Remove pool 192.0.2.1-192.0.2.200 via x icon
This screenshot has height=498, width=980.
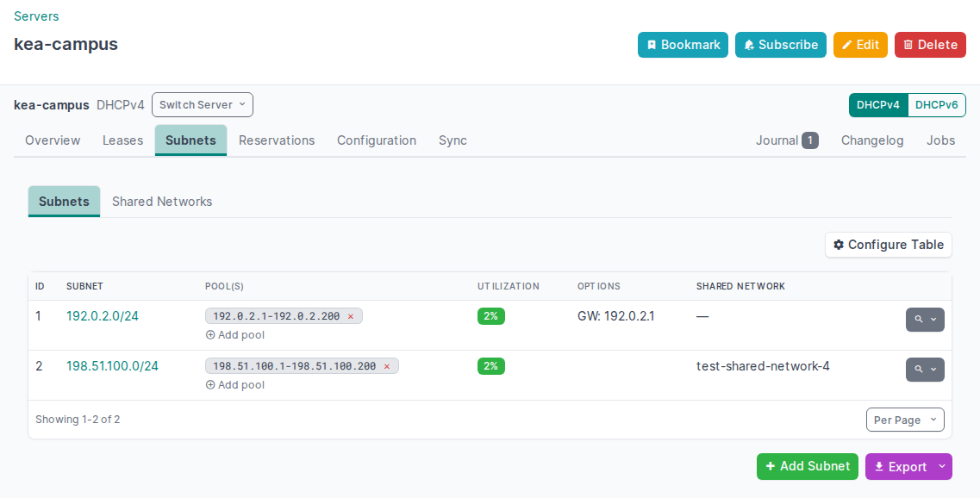(x=351, y=317)
